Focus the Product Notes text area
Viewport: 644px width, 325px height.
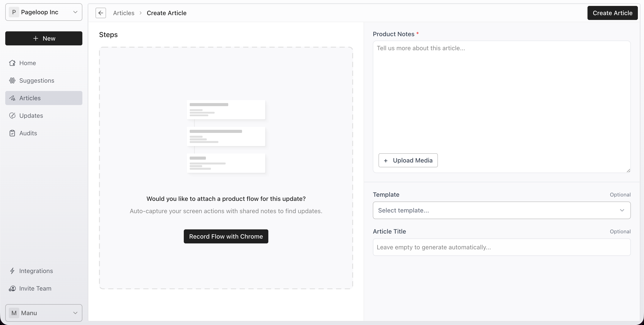pyautogui.click(x=501, y=98)
